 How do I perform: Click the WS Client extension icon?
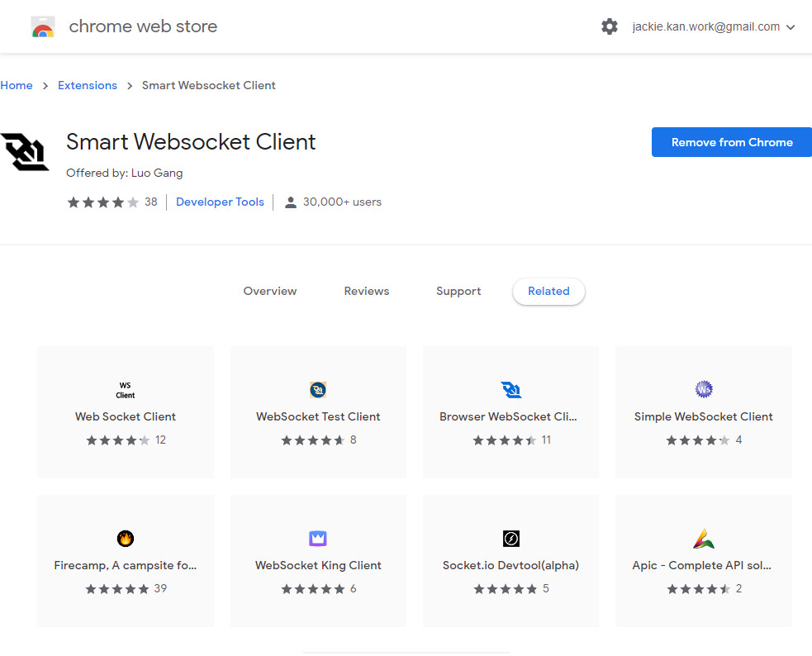(x=126, y=390)
